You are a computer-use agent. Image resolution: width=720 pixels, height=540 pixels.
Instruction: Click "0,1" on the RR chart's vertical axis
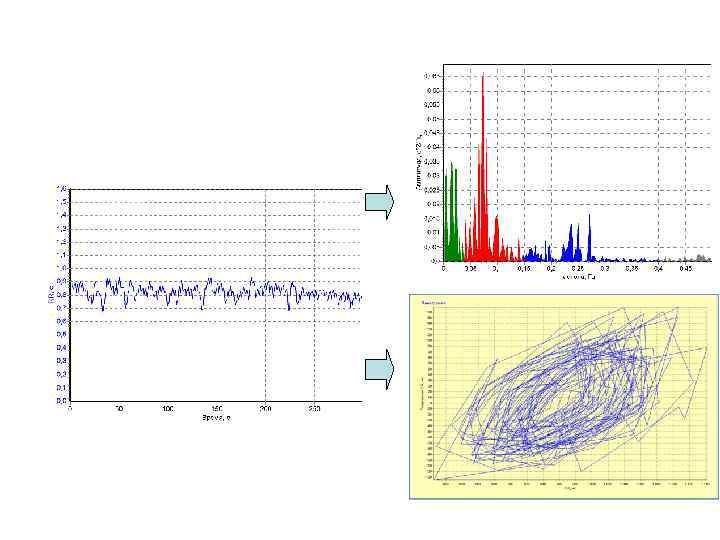(62, 388)
